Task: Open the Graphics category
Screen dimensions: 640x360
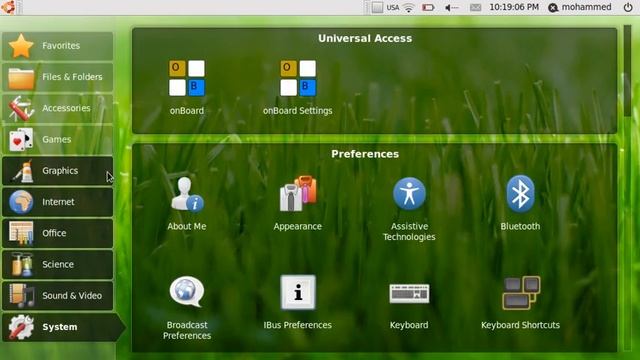Action: [58, 171]
